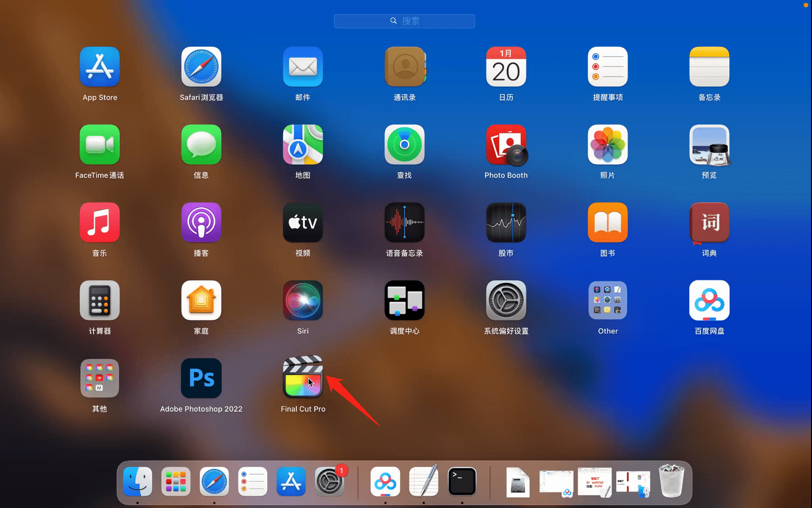Launch the 预览 Preview app
812x508 pixels.
tap(709, 144)
